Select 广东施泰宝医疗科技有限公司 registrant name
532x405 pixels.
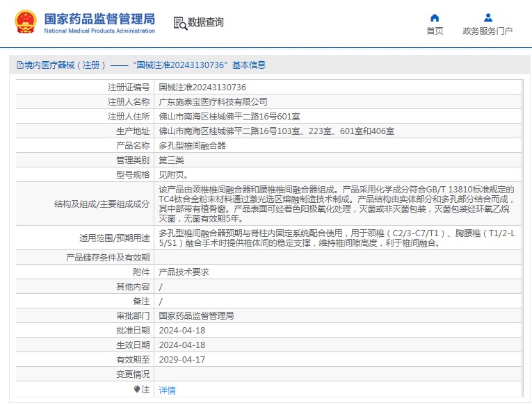(213, 102)
